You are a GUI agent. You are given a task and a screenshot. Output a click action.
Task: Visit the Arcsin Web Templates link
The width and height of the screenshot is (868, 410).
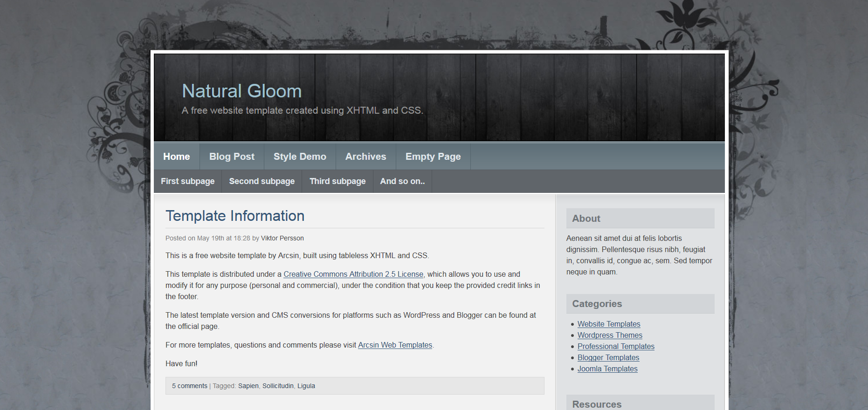point(395,345)
